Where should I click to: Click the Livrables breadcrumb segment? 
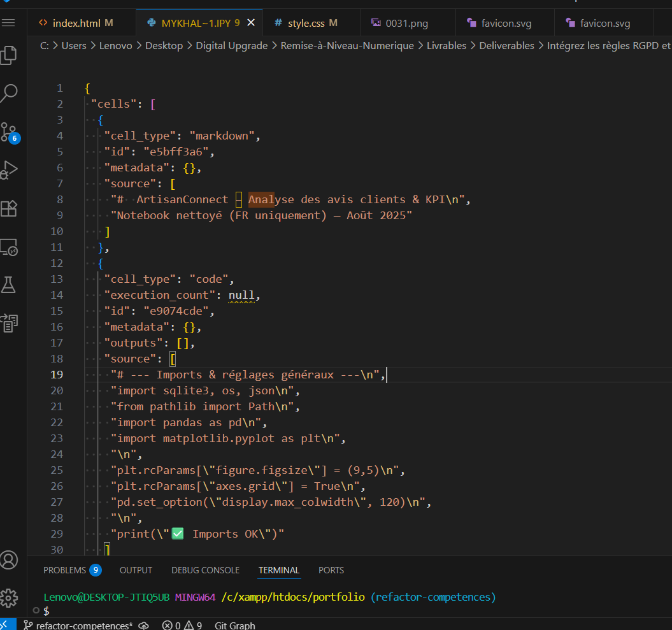[446, 45]
